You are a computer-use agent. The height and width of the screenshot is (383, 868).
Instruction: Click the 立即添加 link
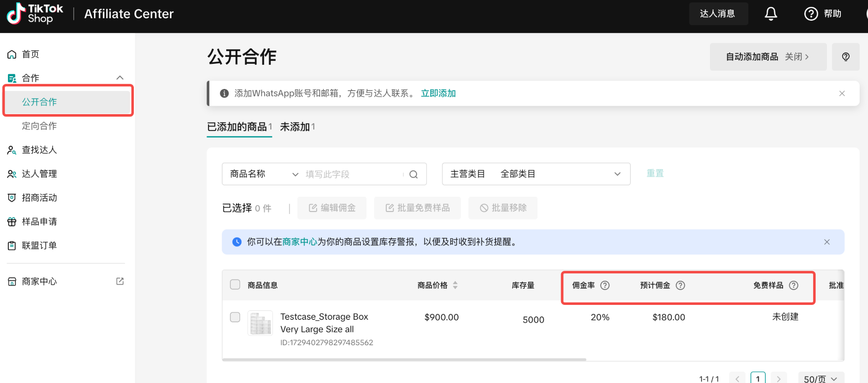[x=438, y=93]
